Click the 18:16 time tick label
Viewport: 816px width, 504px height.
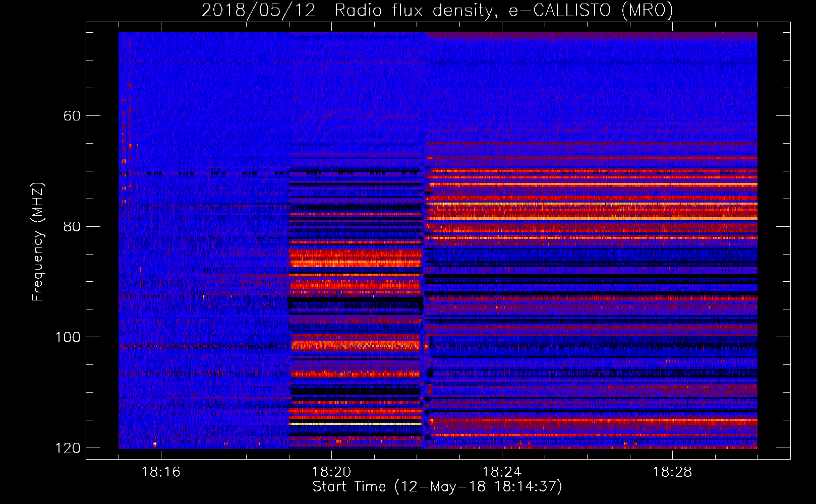[x=161, y=472]
